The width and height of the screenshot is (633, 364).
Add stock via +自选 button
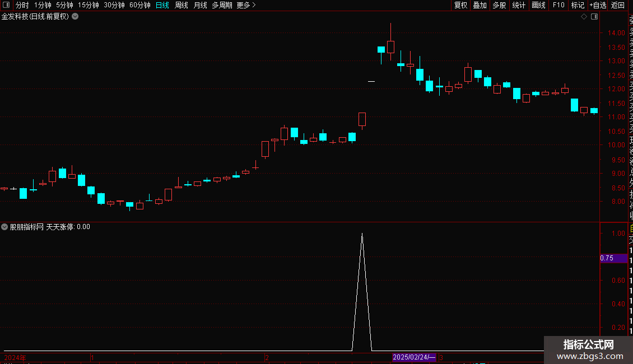point(598,5)
